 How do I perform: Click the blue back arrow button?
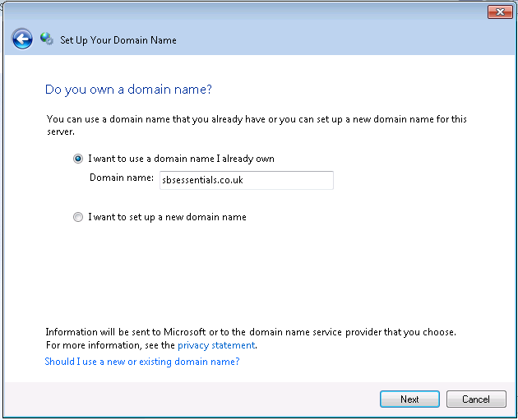point(22,39)
